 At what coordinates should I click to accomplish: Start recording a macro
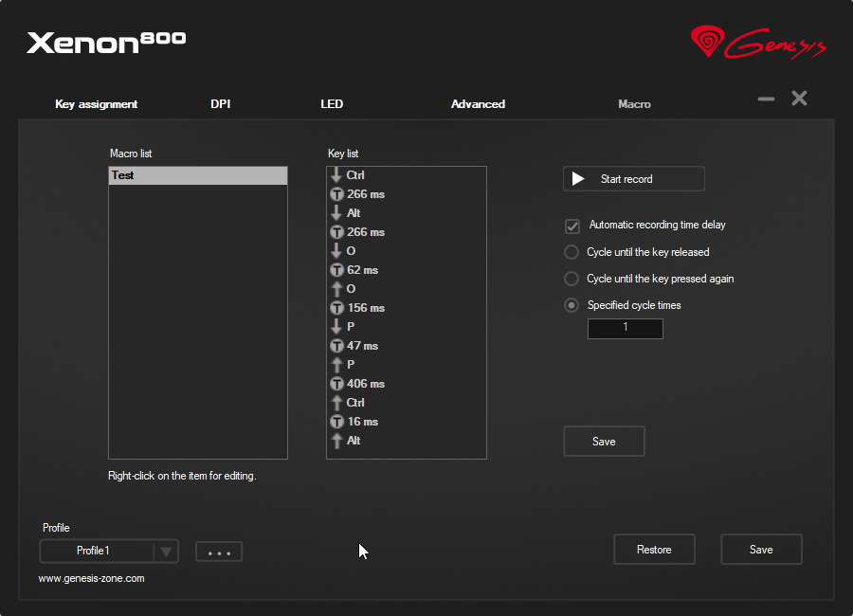click(634, 179)
